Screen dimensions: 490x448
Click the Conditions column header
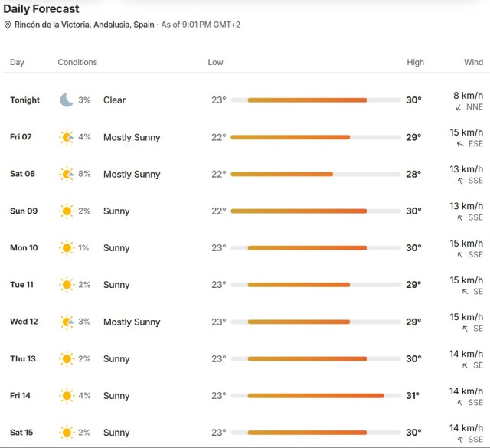pyautogui.click(x=77, y=62)
